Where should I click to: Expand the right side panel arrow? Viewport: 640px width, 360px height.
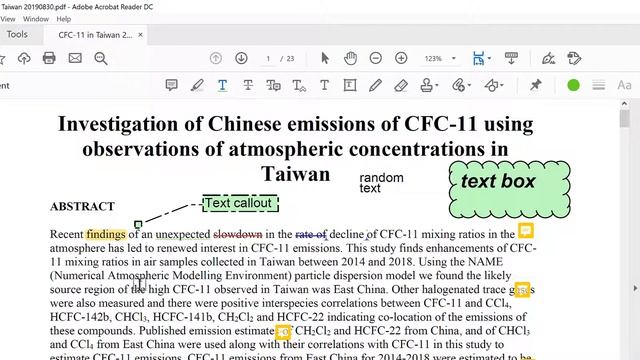click(x=635, y=288)
